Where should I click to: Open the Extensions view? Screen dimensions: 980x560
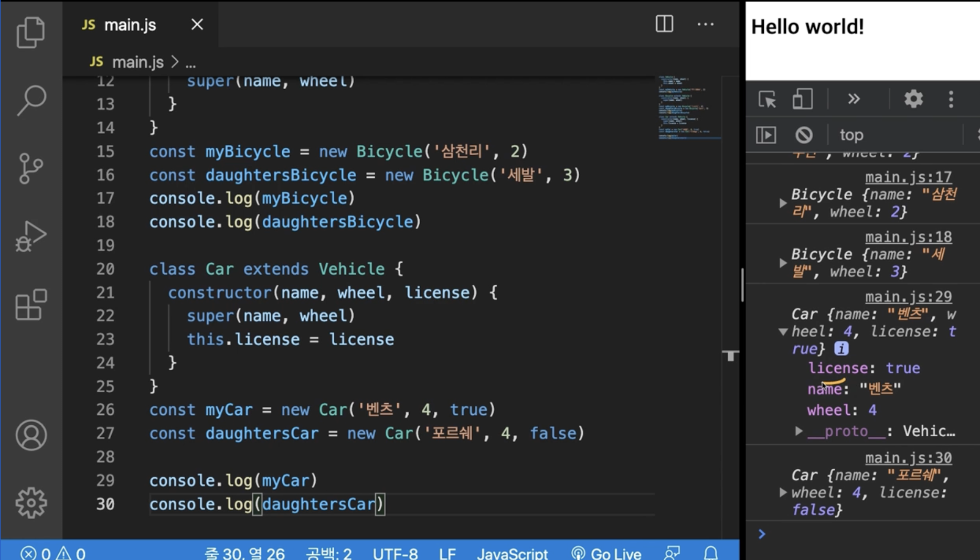click(x=31, y=304)
